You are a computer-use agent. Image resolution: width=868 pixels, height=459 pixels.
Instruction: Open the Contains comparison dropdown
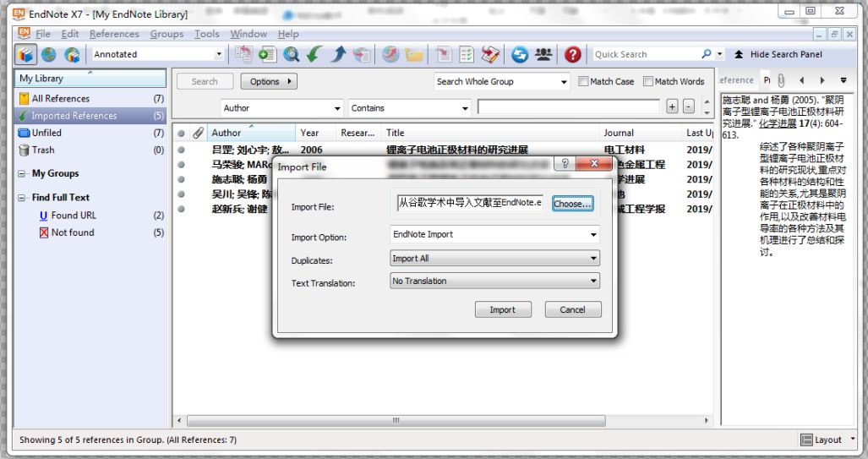(x=465, y=108)
